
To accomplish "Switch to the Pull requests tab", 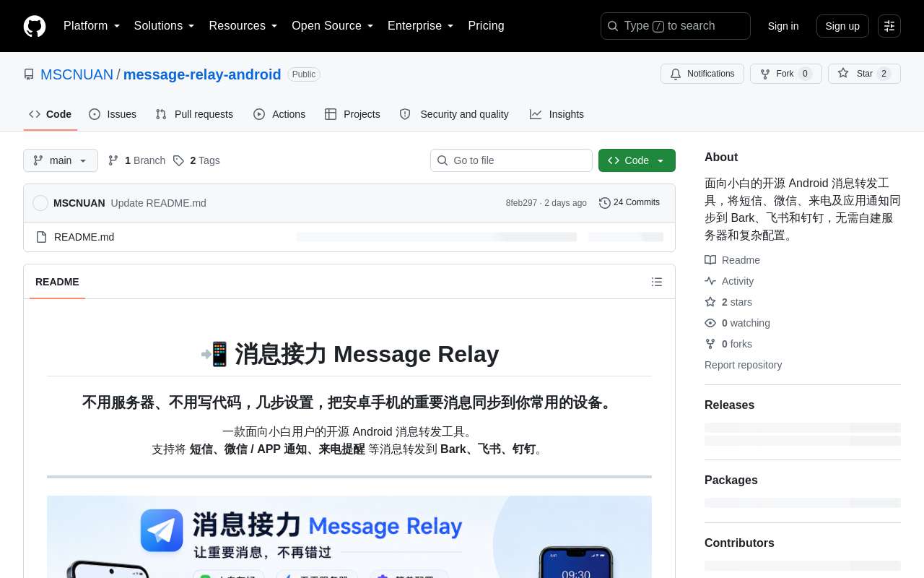I will coord(194,114).
